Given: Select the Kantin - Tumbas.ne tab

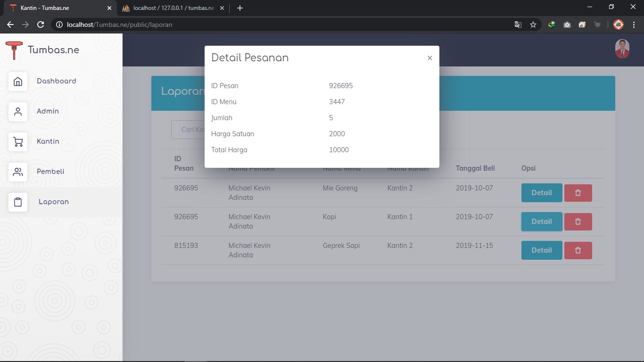Looking at the screenshot, I should [x=57, y=8].
